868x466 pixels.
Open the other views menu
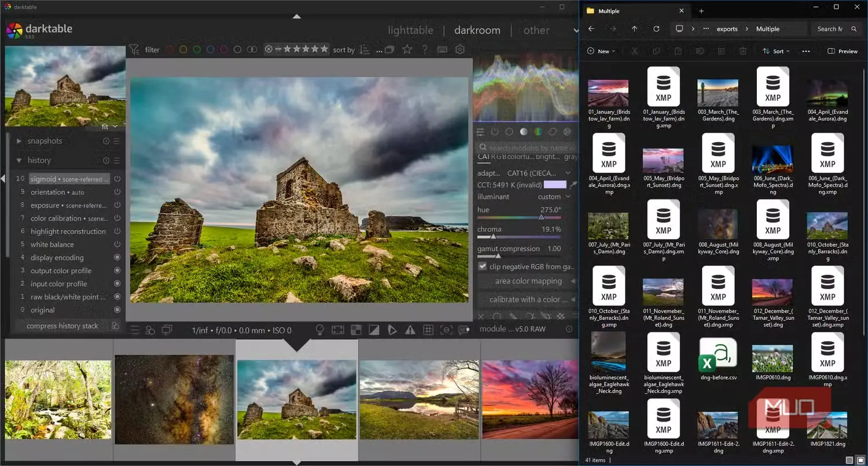pos(536,30)
